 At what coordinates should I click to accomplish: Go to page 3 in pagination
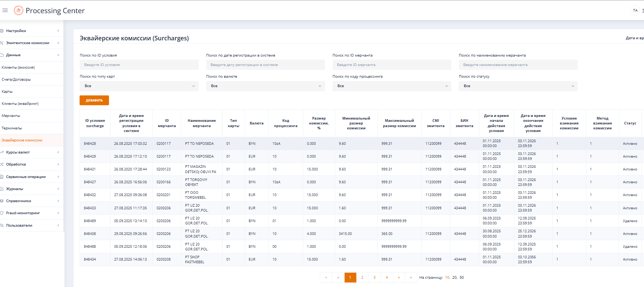click(374, 278)
